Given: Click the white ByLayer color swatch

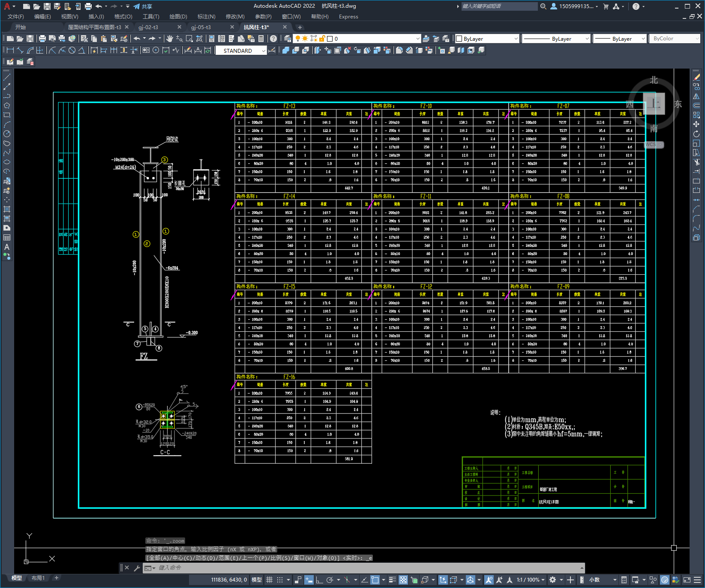Looking at the screenshot, I should (459, 39).
